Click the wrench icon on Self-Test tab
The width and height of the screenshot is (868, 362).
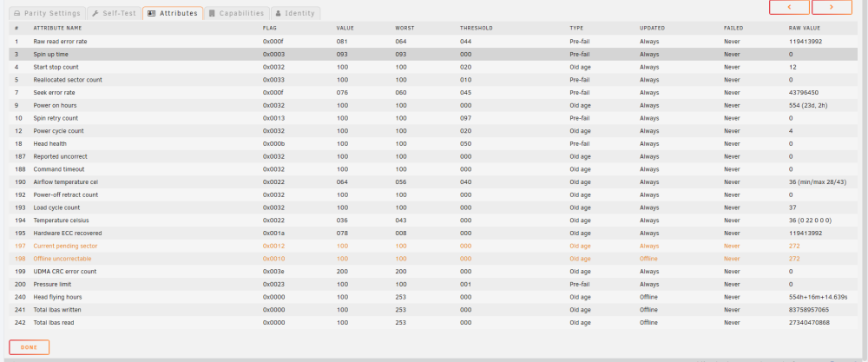(x=95, y=13)
